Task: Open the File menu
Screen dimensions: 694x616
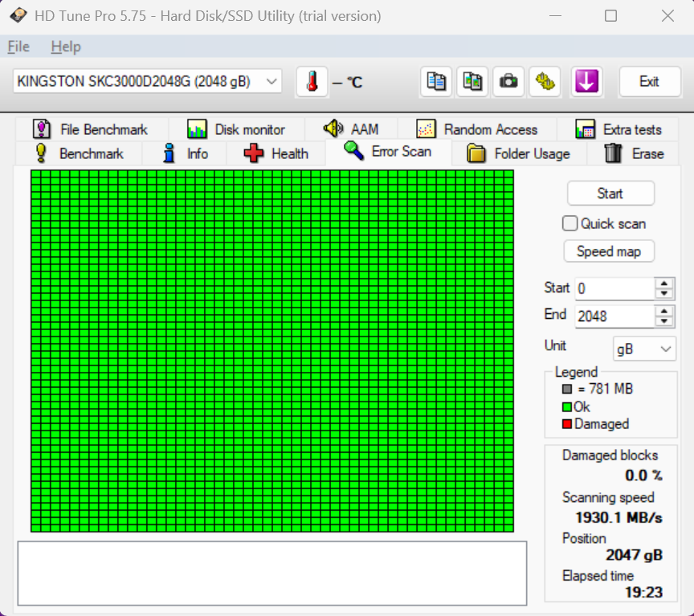Action: click(18, 47)
